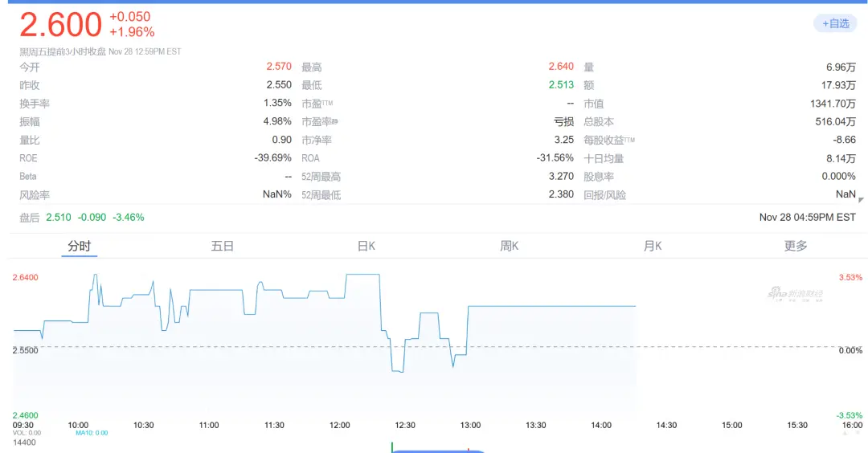
Task: Select the 分时 intraday chart tab
Action: tap(80, 246)
